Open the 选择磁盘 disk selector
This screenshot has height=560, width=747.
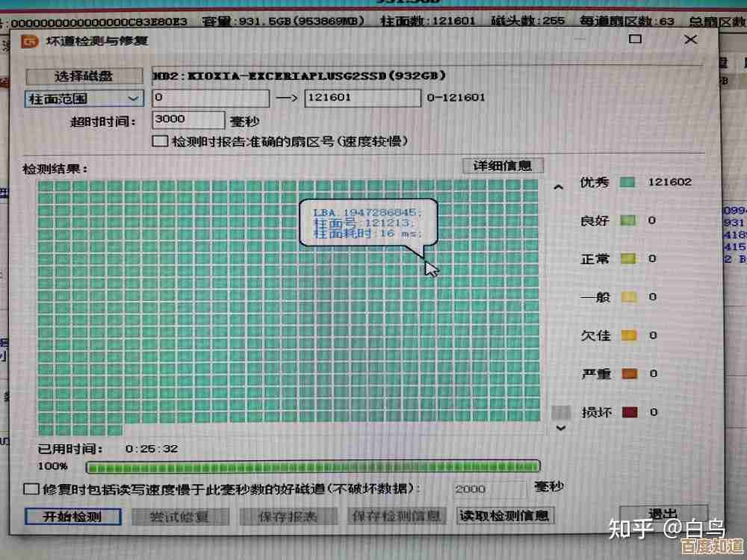(84, 75)
